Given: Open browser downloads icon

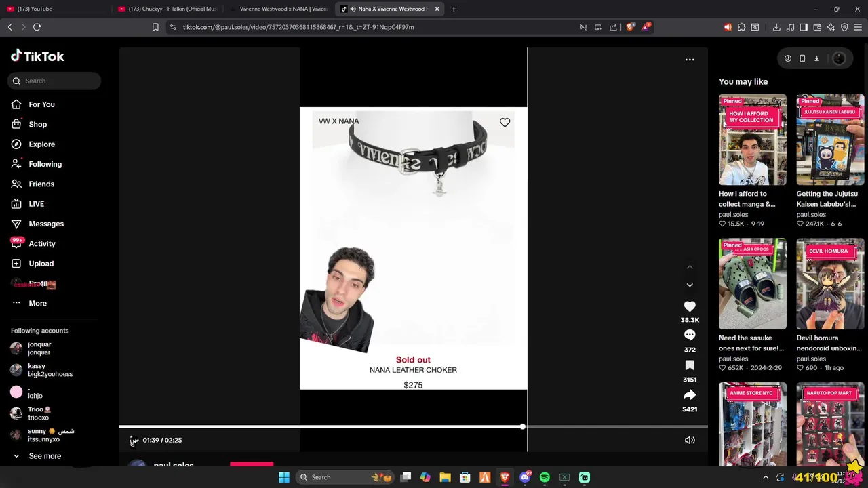Looking at the screenshot, I should pos(776,27).
